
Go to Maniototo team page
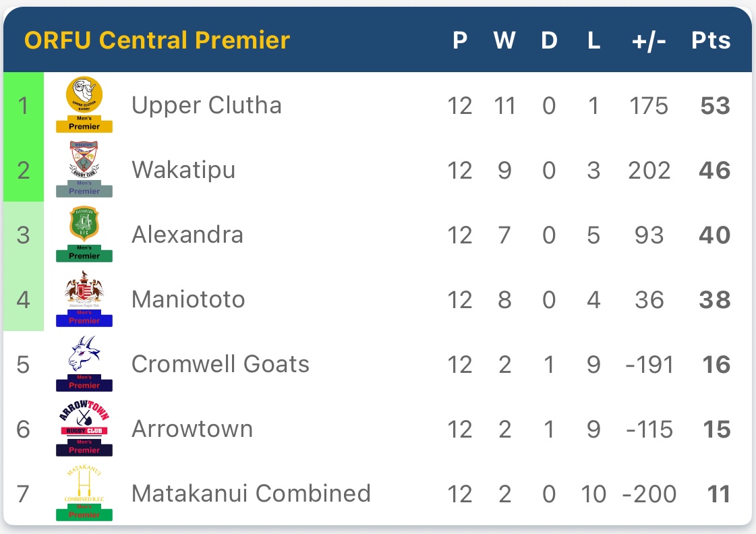coord(188,299)
